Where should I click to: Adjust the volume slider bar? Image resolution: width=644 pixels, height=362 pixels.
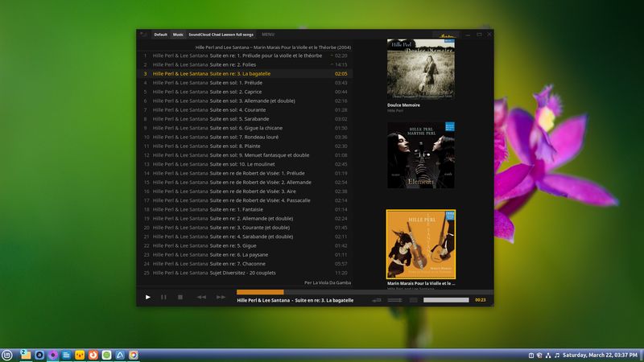(446, 300)
